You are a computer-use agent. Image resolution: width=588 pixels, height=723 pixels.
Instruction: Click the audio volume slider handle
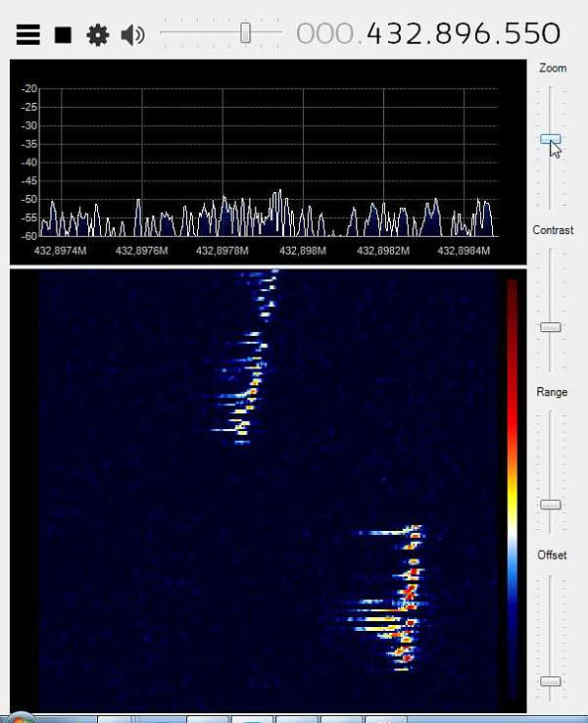coord(246,33)
